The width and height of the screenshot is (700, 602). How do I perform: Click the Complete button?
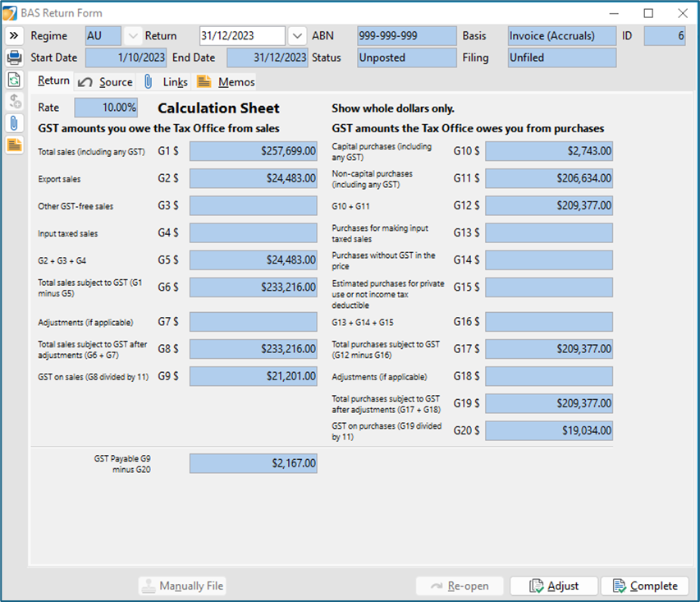pyautogui.click(x=645, y=586)
